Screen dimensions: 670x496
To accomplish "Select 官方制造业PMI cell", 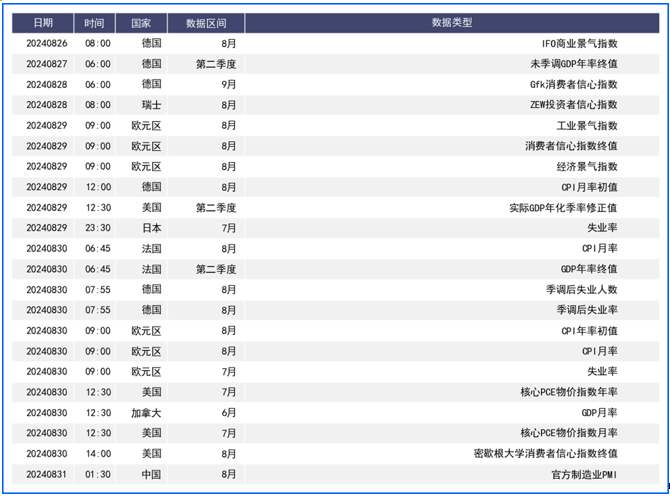I will [x=584, y=474].
